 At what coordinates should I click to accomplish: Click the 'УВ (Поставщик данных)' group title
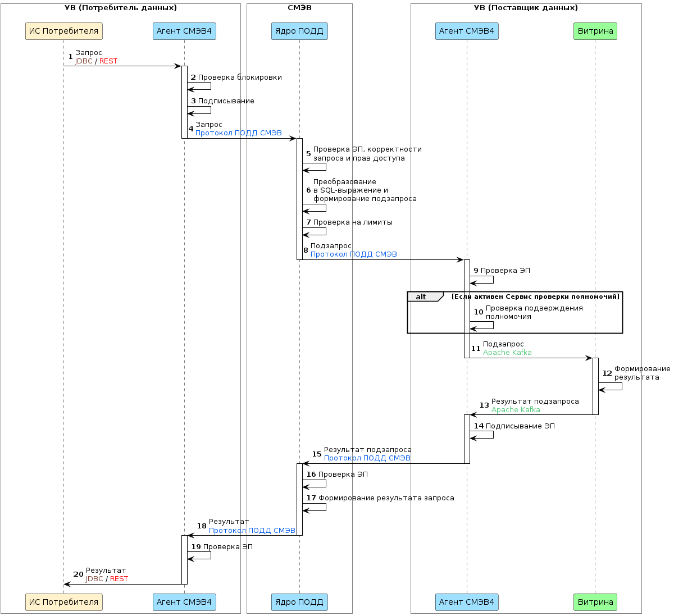coord(526,8)
